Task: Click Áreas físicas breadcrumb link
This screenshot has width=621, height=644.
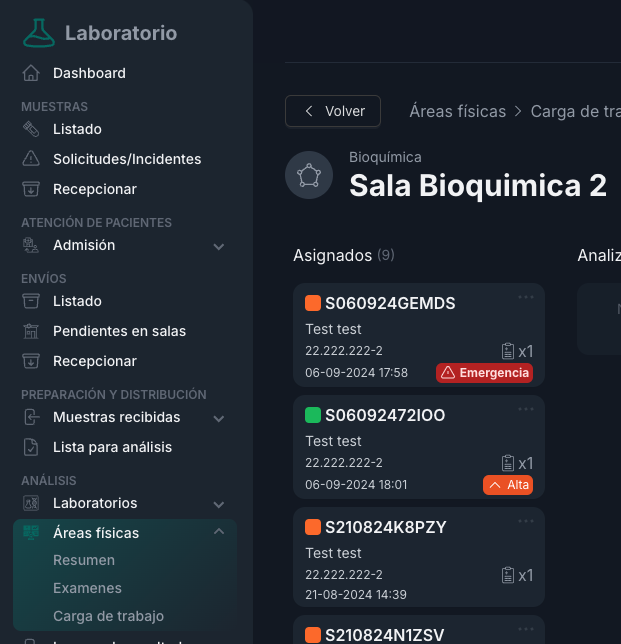Action: click(x=457, y=111)
